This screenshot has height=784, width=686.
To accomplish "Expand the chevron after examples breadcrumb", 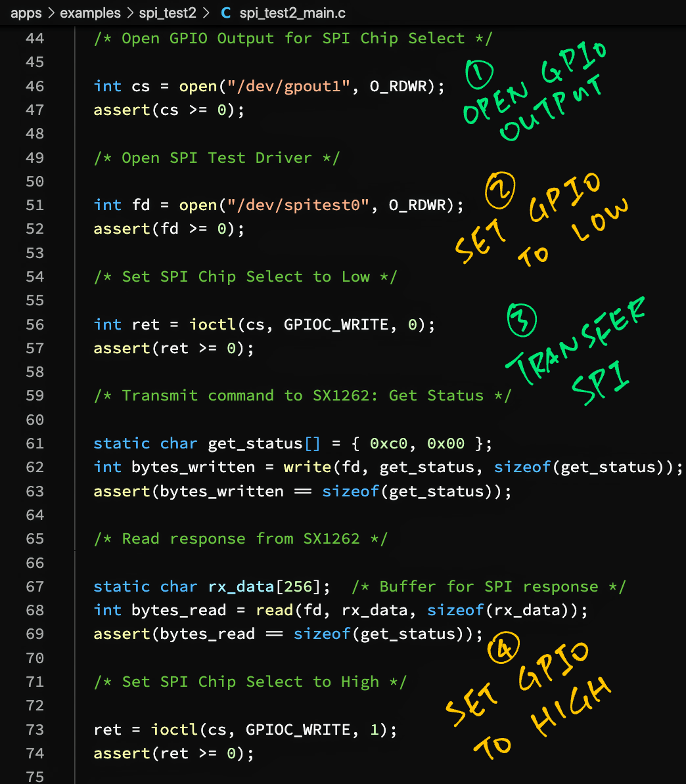I will 130,13.
